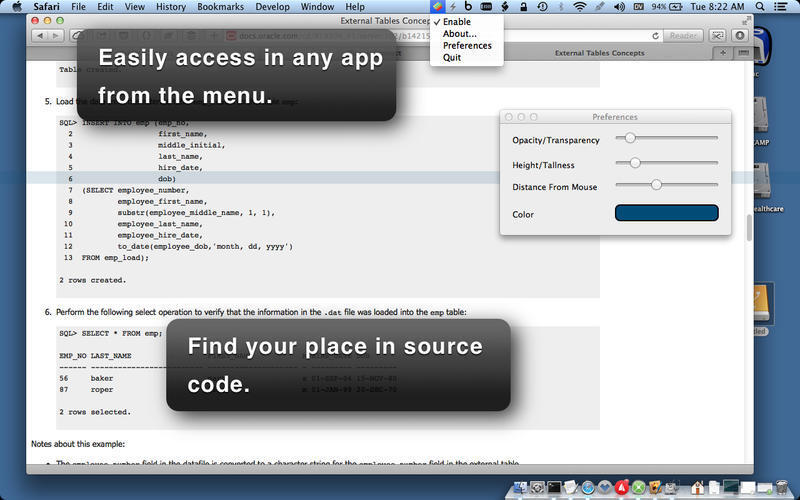Open the Color well in Preferences
Image resolution: width=800 pixels, height=500 pixels.
point(666,213)
